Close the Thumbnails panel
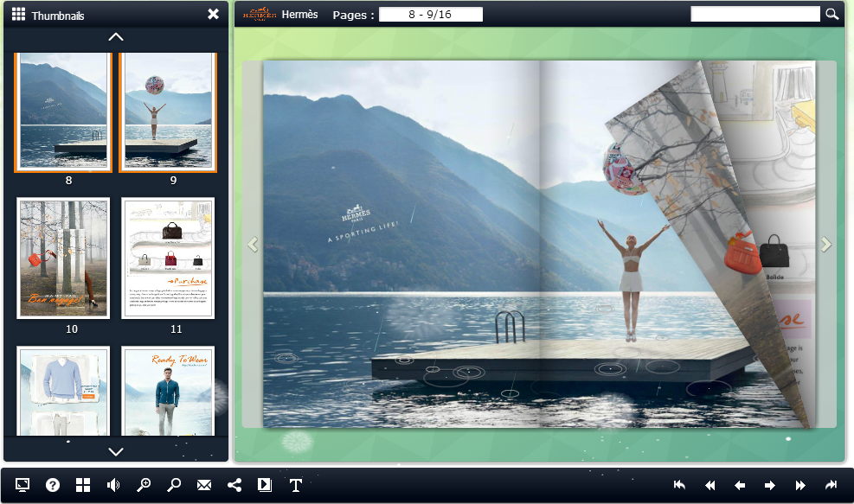 [x=214, y=14]
